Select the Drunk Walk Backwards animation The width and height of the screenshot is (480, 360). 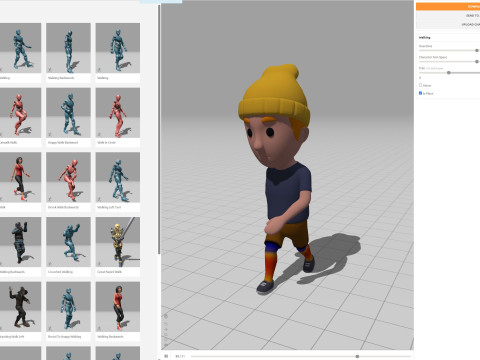[68, 182]
